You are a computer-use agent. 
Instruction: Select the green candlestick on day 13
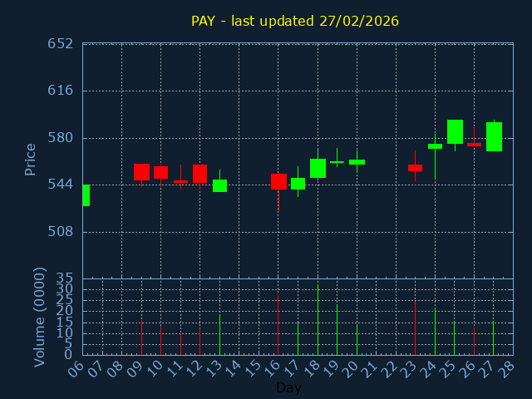coord(219,185)
